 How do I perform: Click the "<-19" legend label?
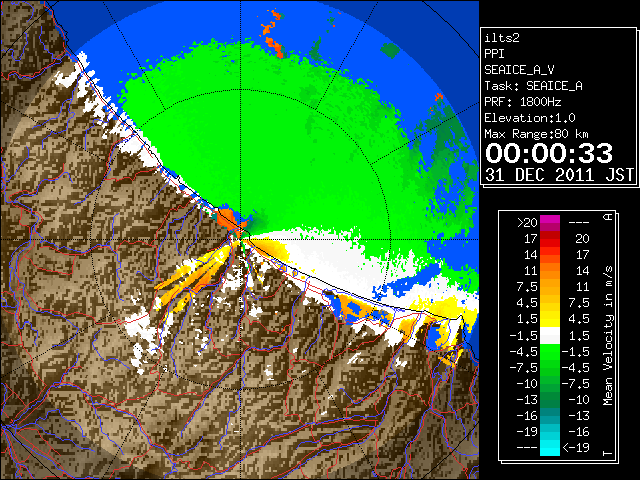tap(576, 448)
